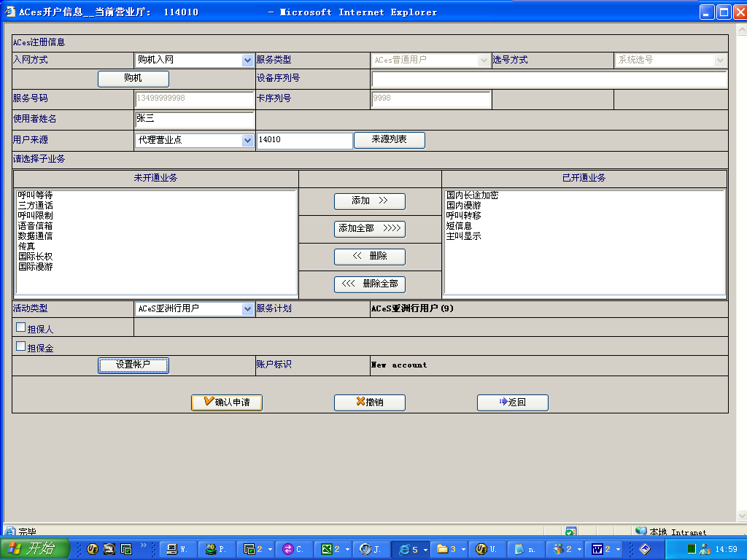The width and height of the screenshot is (747, 560).
Task: Open the Windows 开始 start menu
Action: tap(35, 549)
